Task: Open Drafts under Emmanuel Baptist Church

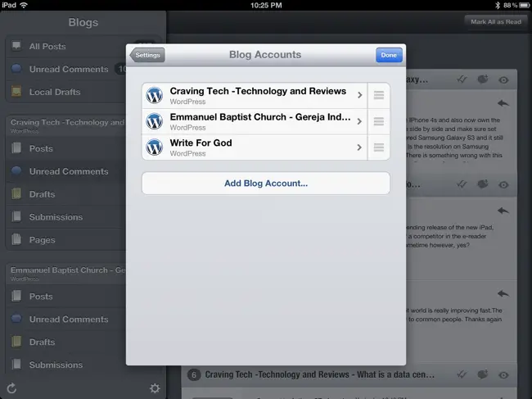Action: (x=66, y=342)
